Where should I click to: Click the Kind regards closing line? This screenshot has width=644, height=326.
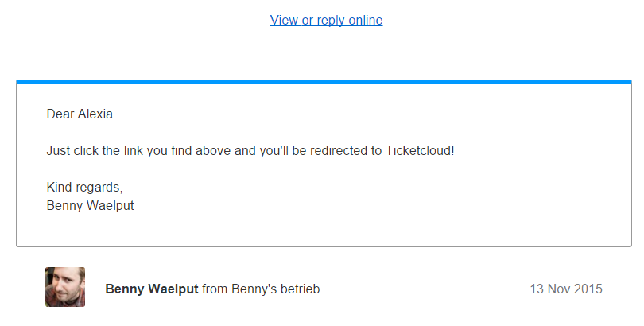coord(84,187)
